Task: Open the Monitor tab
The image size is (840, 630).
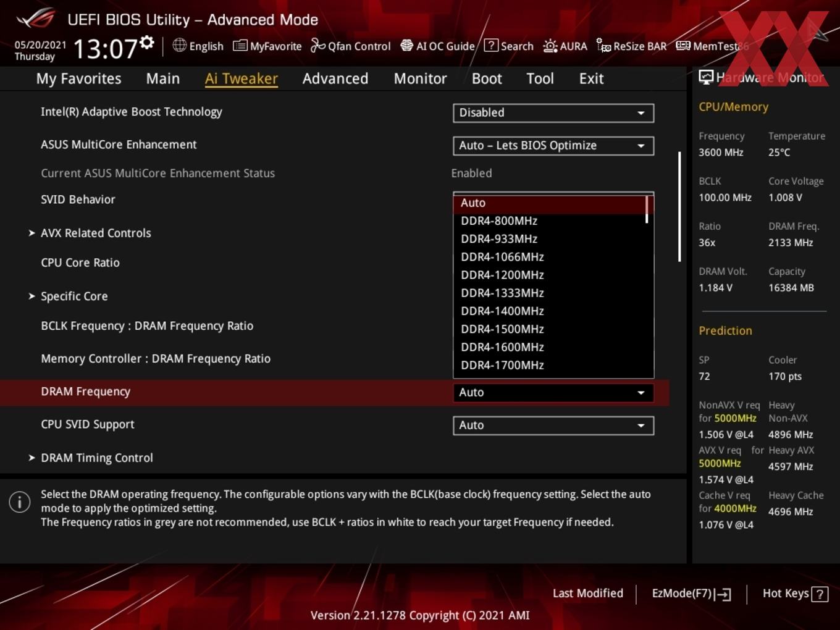Action: [x=420, y=78]
